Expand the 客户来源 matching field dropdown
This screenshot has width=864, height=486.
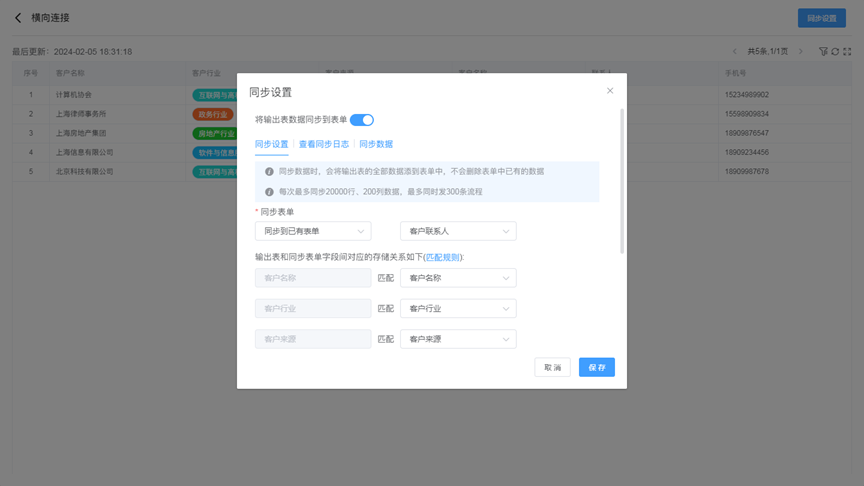point(458,339)
